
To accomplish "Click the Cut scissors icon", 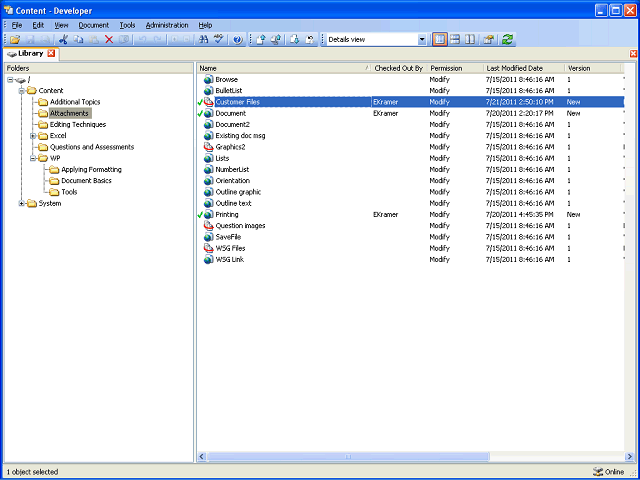I will tap(63, 40).
